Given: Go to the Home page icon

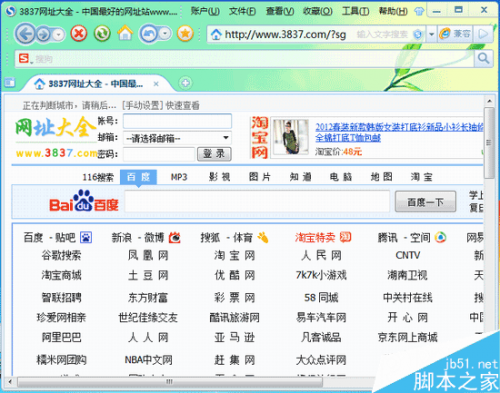Looking at the screenshot, I should [125, 33].
